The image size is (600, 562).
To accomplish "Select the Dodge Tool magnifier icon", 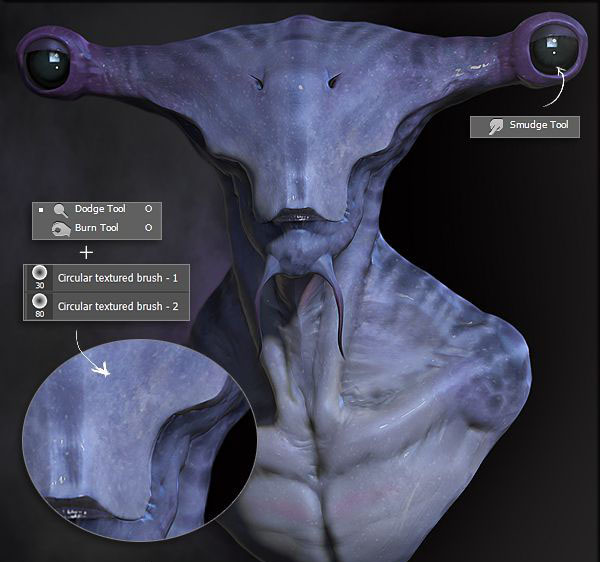I will pos(60,210).
